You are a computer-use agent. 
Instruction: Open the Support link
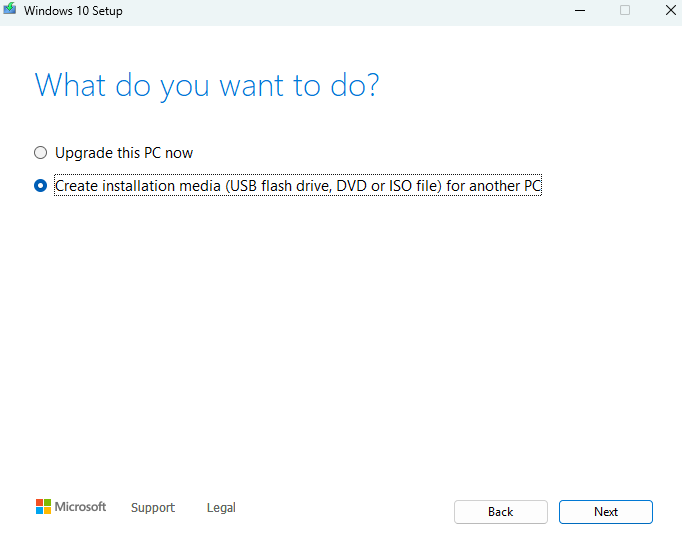[x=153, y=507]
